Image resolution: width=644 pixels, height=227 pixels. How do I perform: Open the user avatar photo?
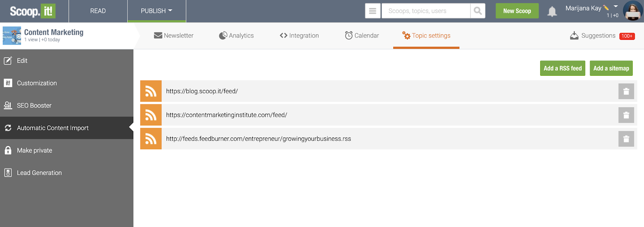pyautogui.click(x=632, y=11)
